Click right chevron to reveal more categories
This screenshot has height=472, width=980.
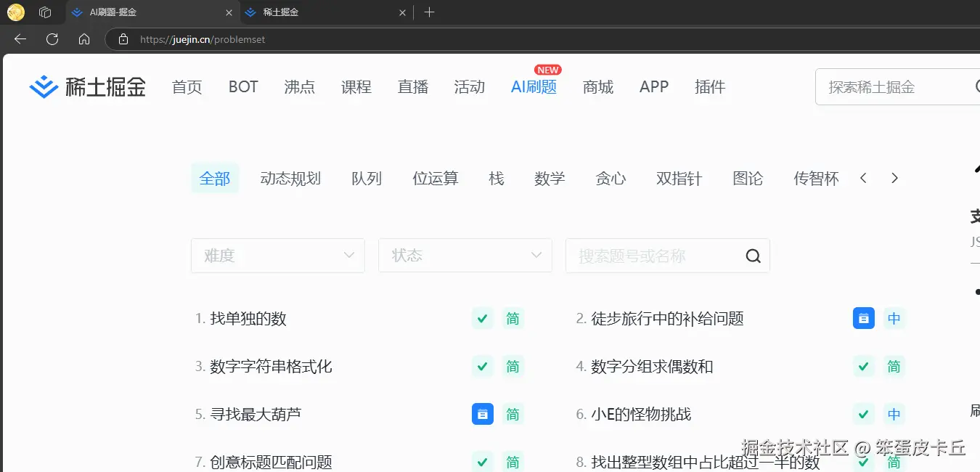click(x=894, y=178)
